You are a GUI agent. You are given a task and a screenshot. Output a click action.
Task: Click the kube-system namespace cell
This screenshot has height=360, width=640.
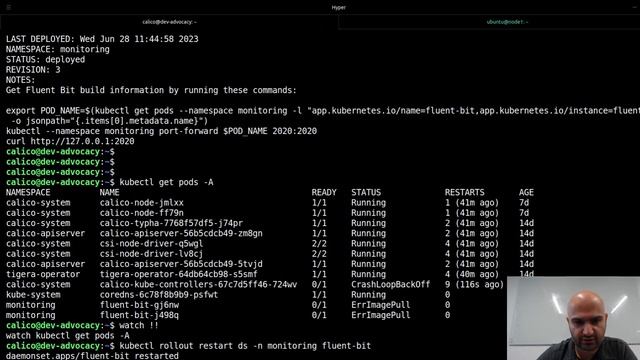33,295
